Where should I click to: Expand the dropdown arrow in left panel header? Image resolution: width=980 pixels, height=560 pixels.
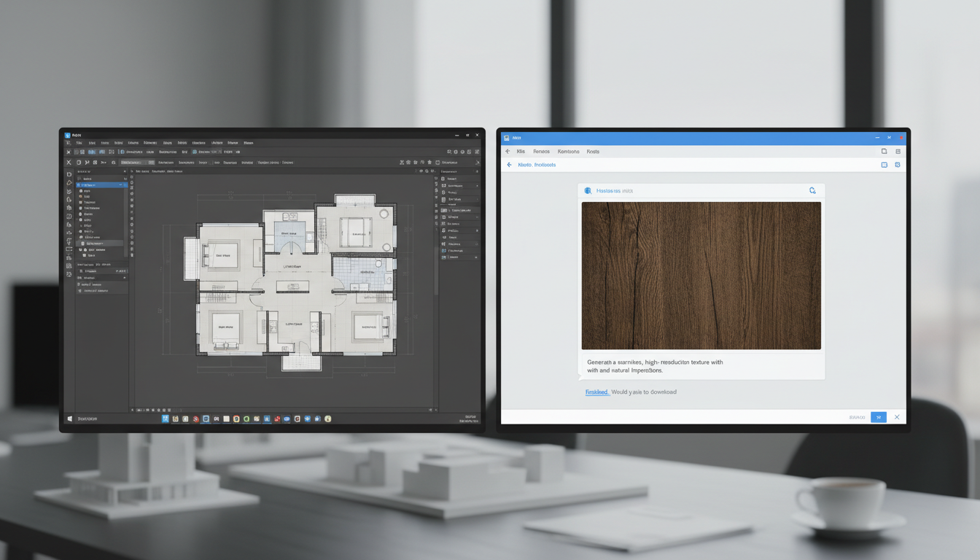pos(125,171)
